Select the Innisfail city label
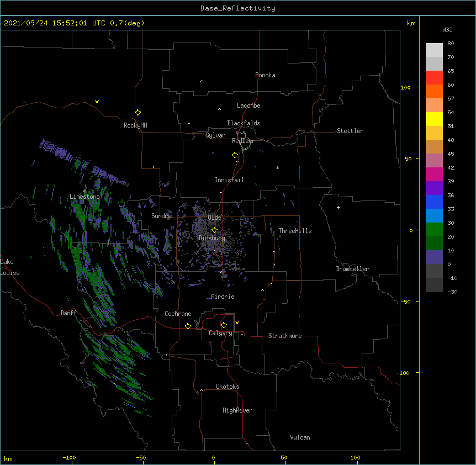This screenshot has width=476, height=465. click(x=229, y=180)
